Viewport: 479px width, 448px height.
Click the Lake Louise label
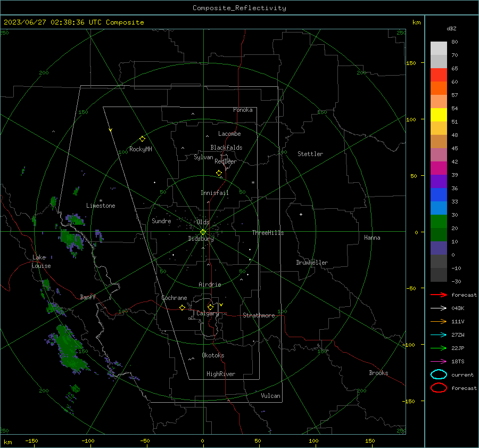(41, 262)
